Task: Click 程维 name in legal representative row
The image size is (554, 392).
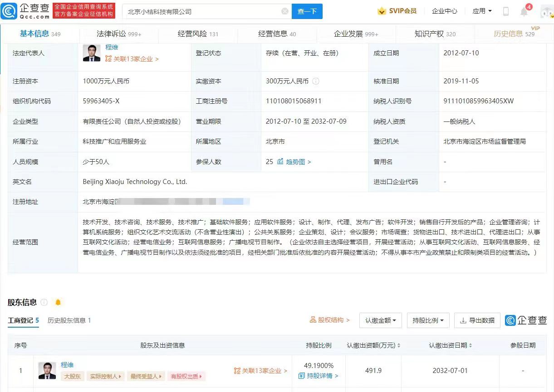Action: click(112, 47)
